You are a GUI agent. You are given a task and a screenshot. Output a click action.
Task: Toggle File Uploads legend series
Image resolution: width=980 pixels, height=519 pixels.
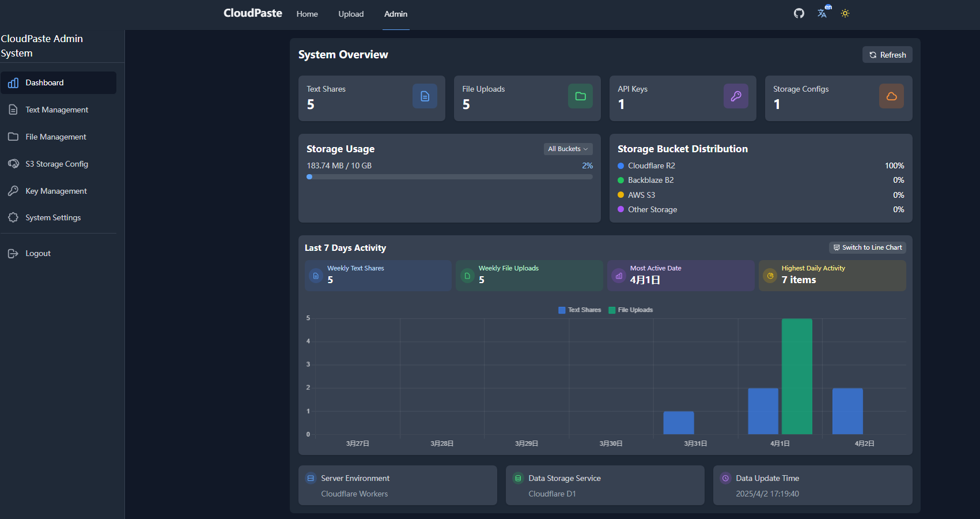(630, 310)
